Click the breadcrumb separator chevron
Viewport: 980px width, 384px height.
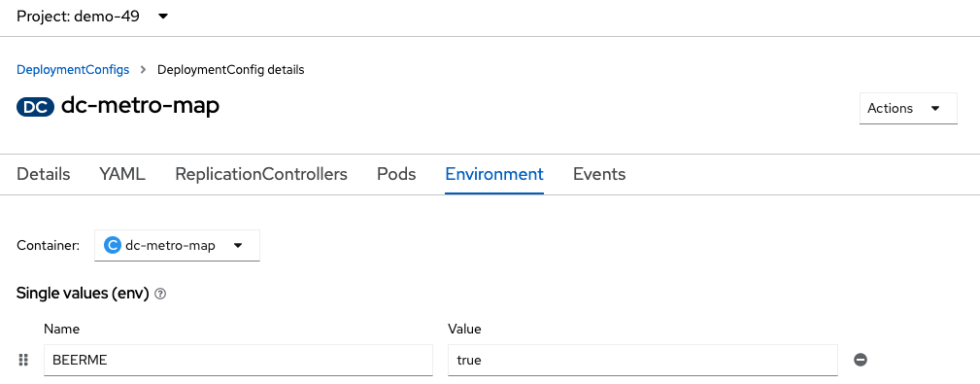[x=143, y=70]
